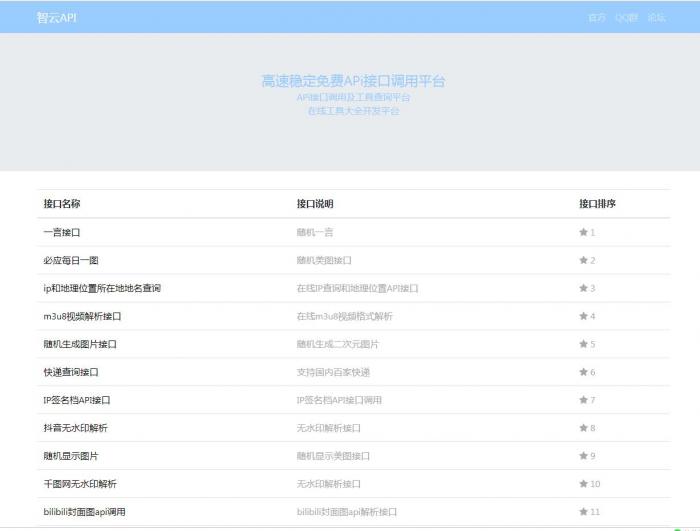This screenshot has height=531, width=700.
Task: Open the bilibili封面图api调用 entry
Action: coord(85,512)
